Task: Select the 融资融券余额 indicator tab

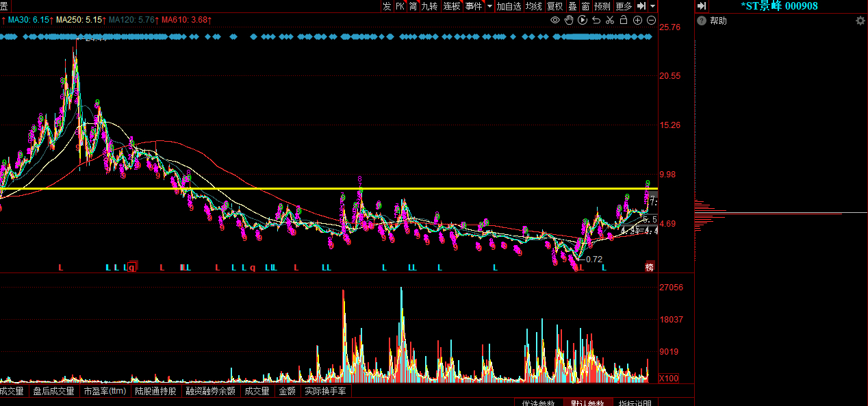Action: (x=211, y=391)
